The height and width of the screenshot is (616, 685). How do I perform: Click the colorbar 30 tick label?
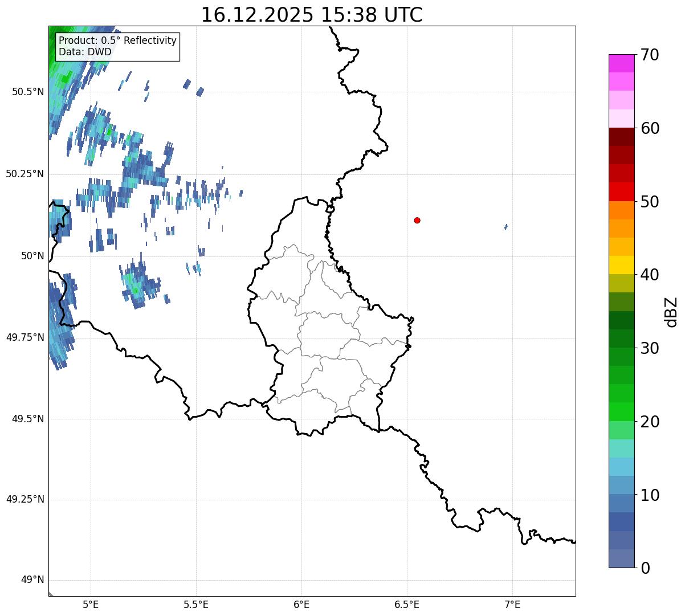pyautogui.click(x=650, y=348)
